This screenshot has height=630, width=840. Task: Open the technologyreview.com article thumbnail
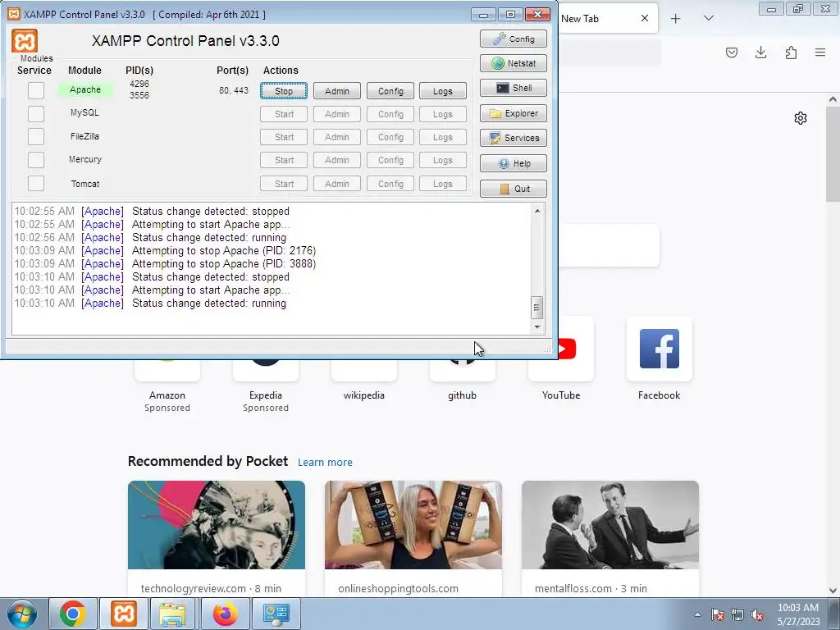click(x=217, y=525)
